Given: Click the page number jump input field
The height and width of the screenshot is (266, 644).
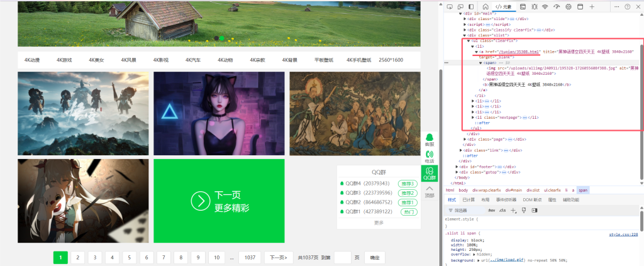Looking at the screenshot, I should pos(343,257).
